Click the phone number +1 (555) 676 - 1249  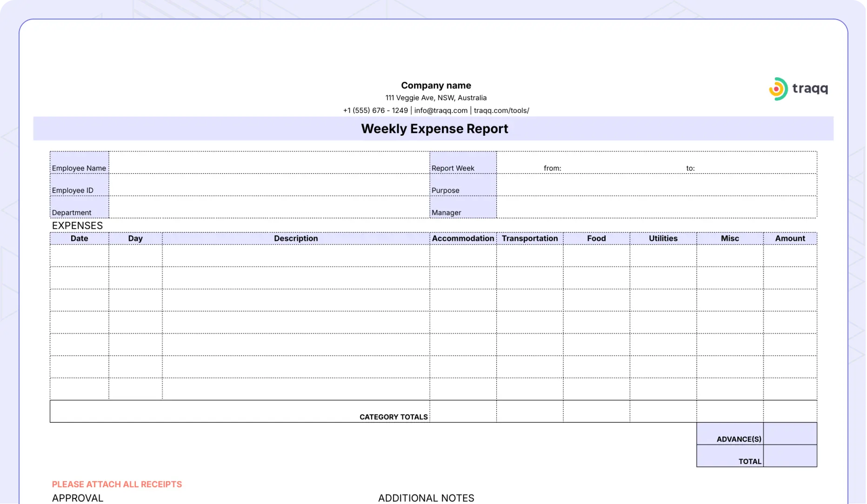point(375,110)
